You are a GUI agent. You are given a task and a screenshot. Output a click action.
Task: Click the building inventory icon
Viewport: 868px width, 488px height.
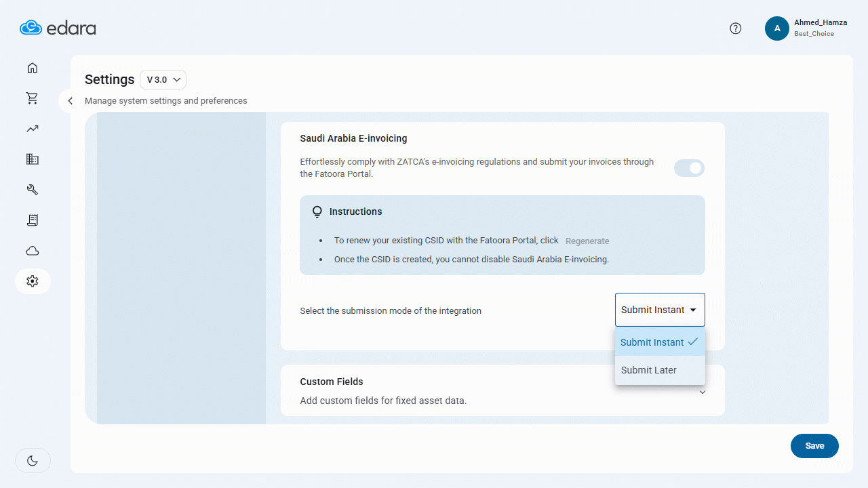pyautogui.click(x=32, y=159)
